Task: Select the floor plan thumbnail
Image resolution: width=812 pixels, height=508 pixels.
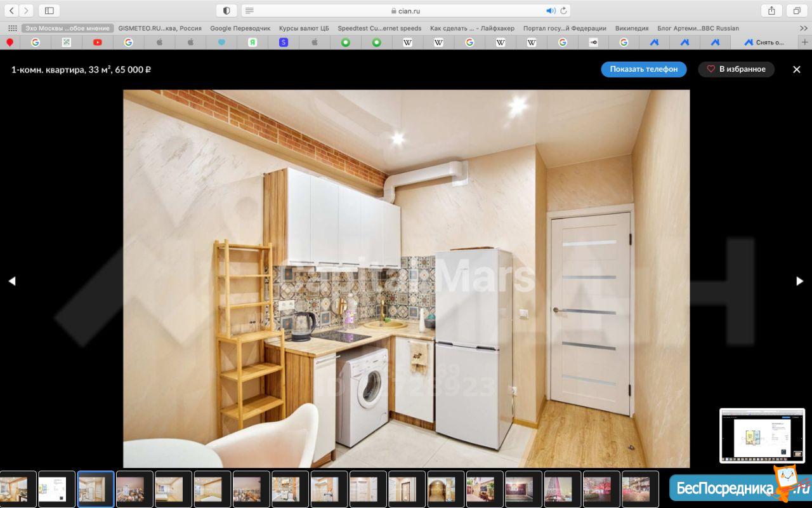Action: tap(56, 489)
